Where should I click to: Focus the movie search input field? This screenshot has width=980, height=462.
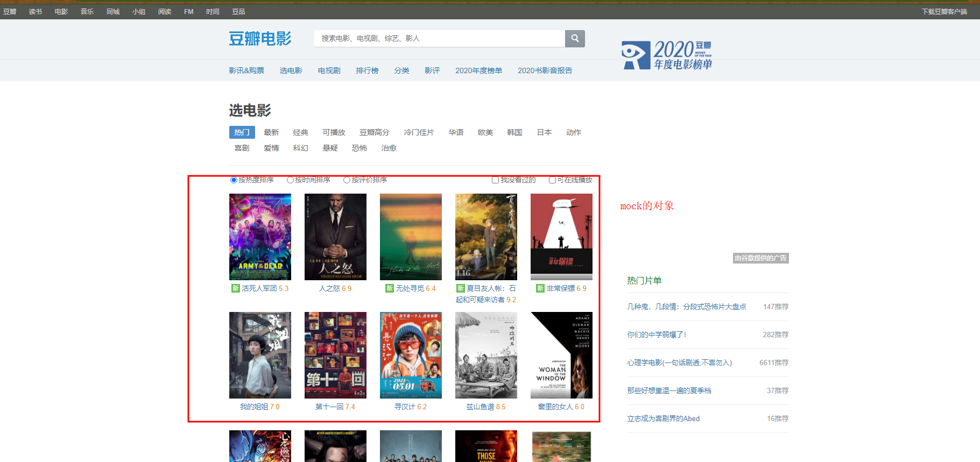pyautogui.click(x=440, y=38)
